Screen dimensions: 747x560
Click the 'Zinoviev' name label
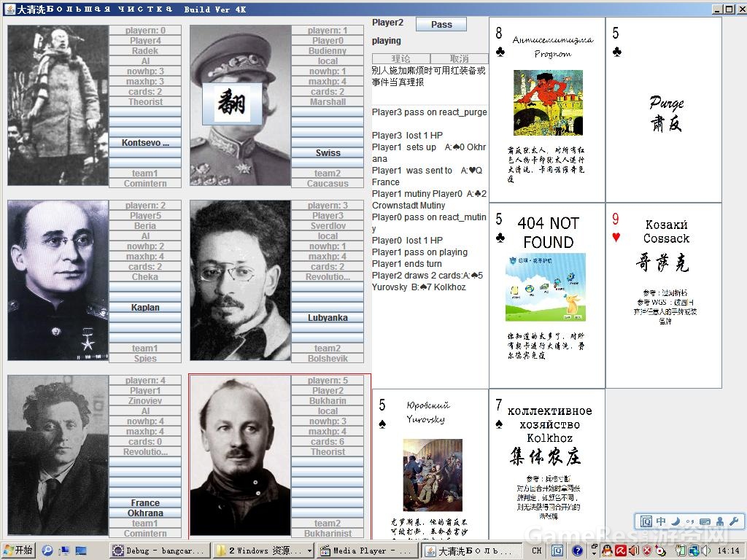[145, 401]
